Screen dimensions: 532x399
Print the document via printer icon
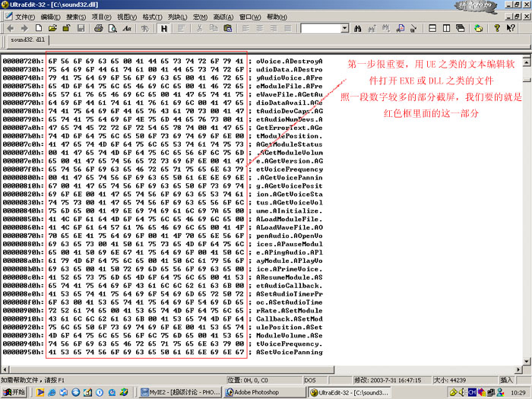(x=99, y=29)
